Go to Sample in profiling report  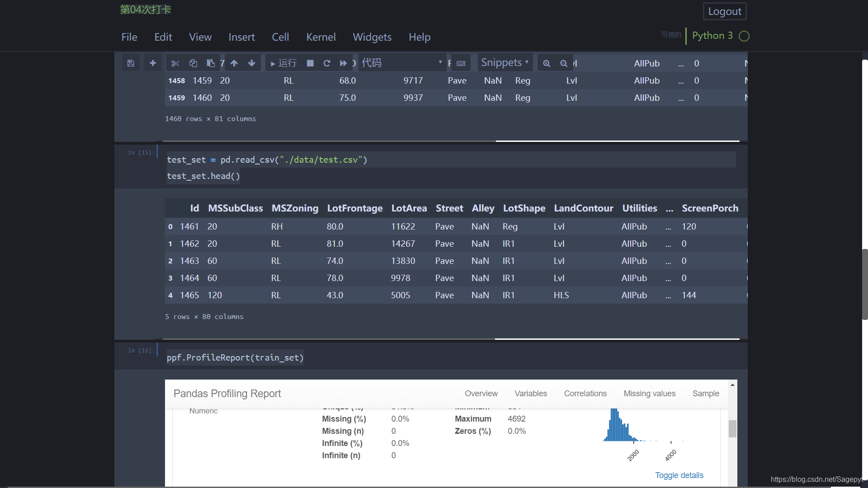point(706,394)
